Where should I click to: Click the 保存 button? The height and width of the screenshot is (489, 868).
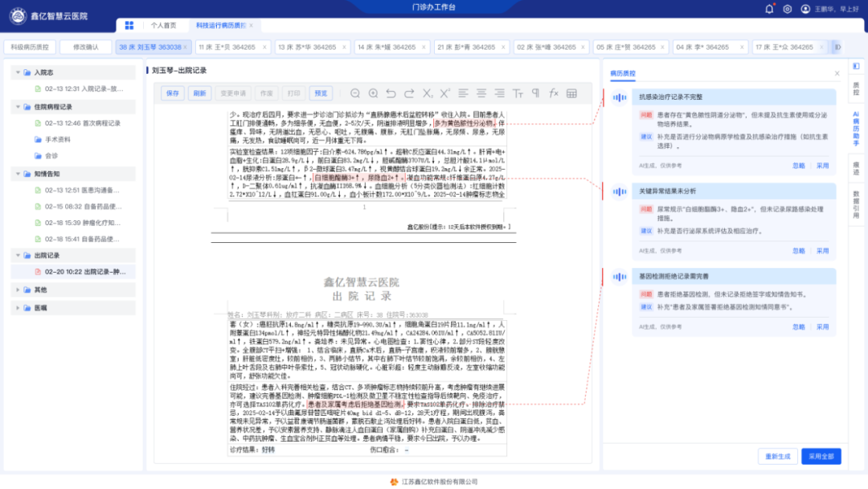[x=173, y=93]
